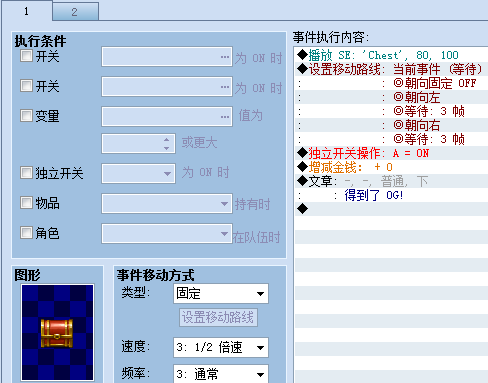Open the 角色 actor dropdown

167,233
